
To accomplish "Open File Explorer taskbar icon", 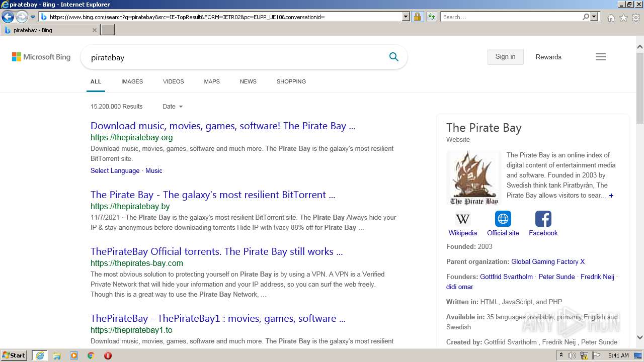I will coord(57,355).
